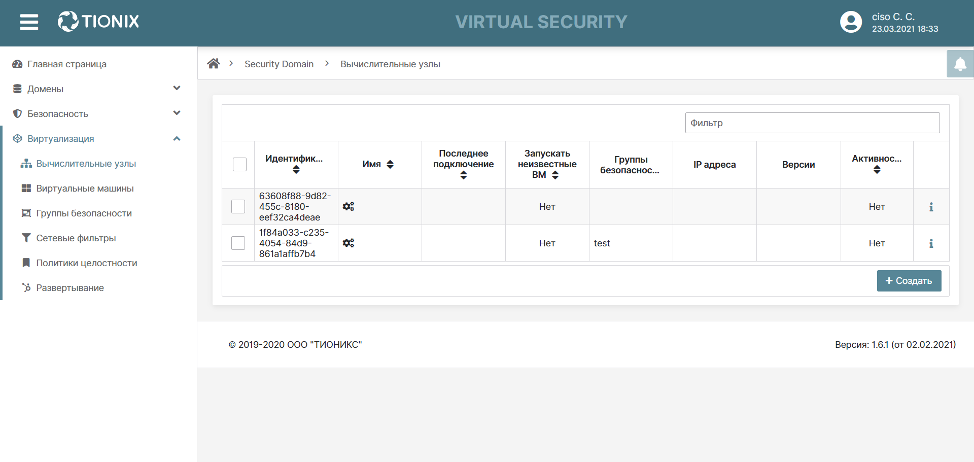Screen dimensions: 974x462
Task: Toggle the select-all checkbox in table header
Action: tap(239, 165)
